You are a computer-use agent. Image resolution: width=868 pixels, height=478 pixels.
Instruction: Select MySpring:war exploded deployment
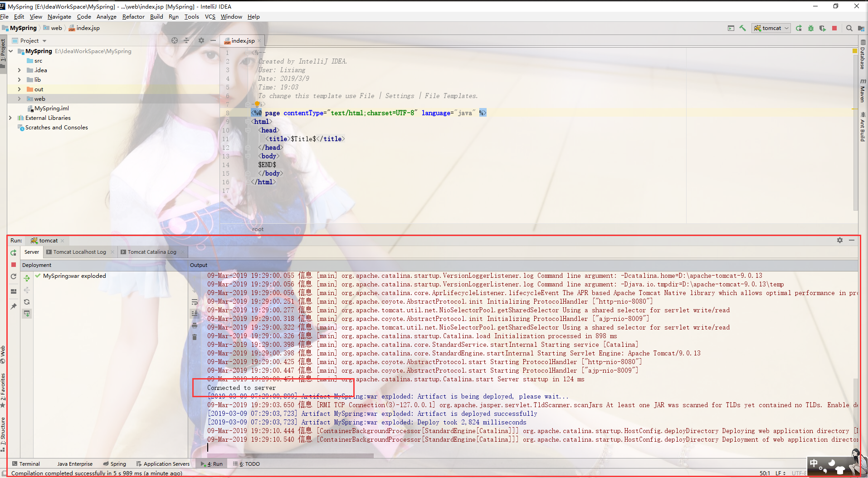[71, 276]
